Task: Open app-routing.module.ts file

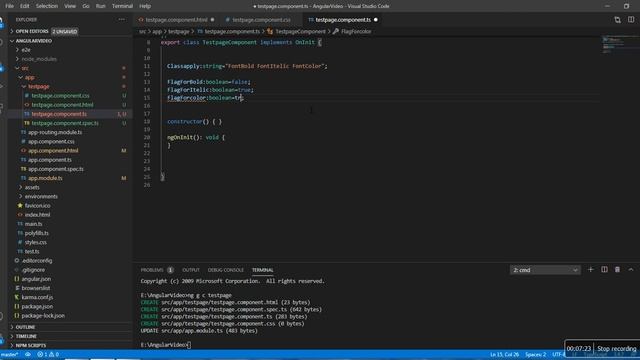Action: (x=55, y=132)
